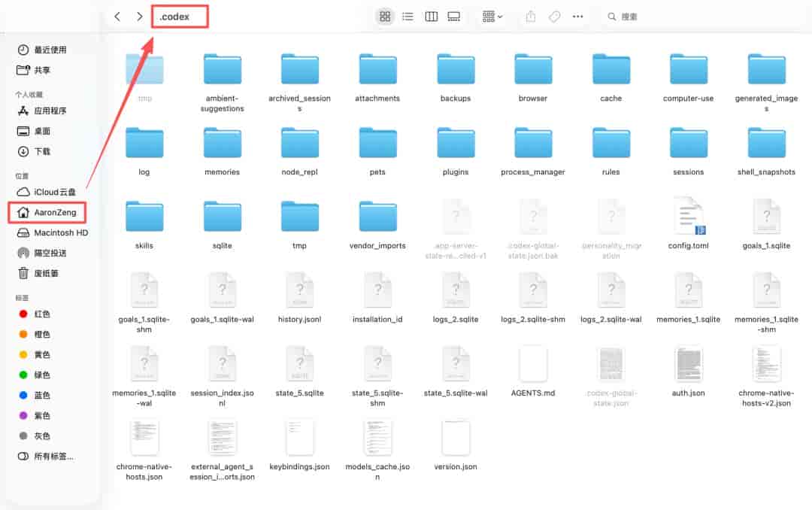Open 所有标签… in the sidebar
The width and height of the screenshot is (812, 510).
(x=46, y=456)
